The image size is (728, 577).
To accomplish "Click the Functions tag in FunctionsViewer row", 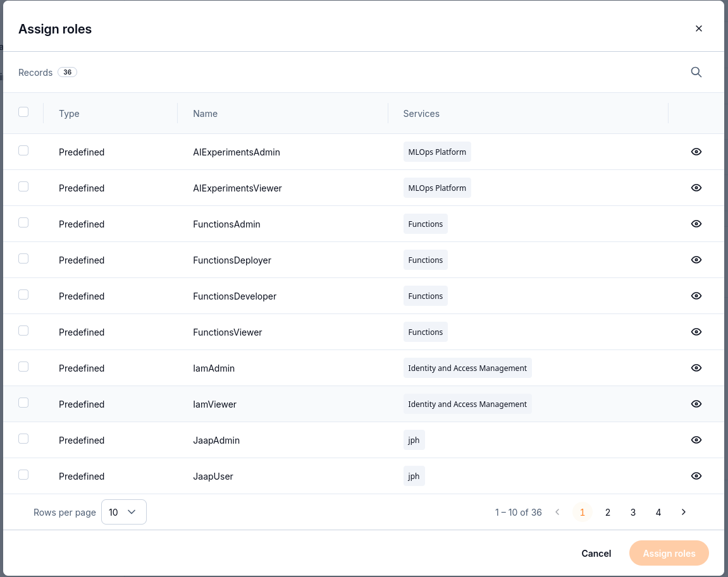I will tap(425, 332).
